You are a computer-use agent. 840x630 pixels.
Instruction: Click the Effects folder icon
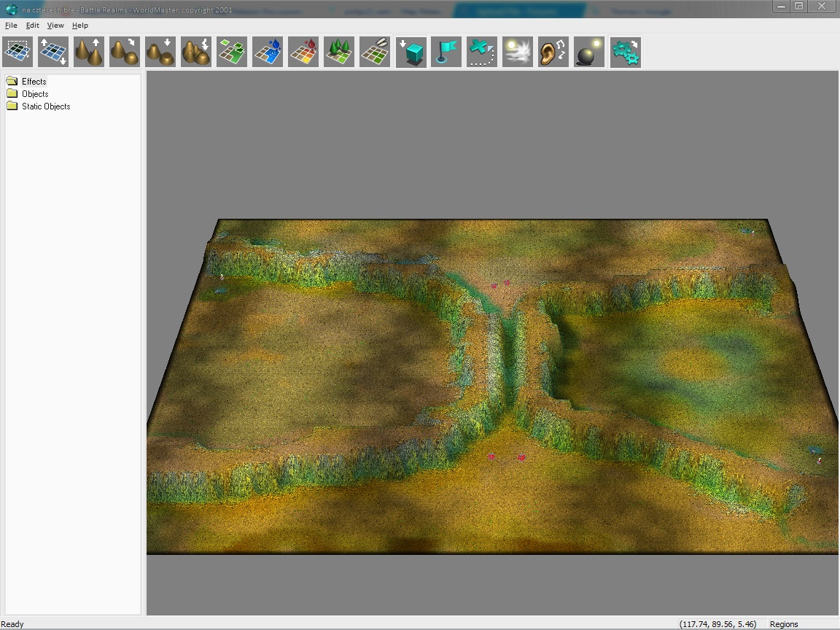12,81
